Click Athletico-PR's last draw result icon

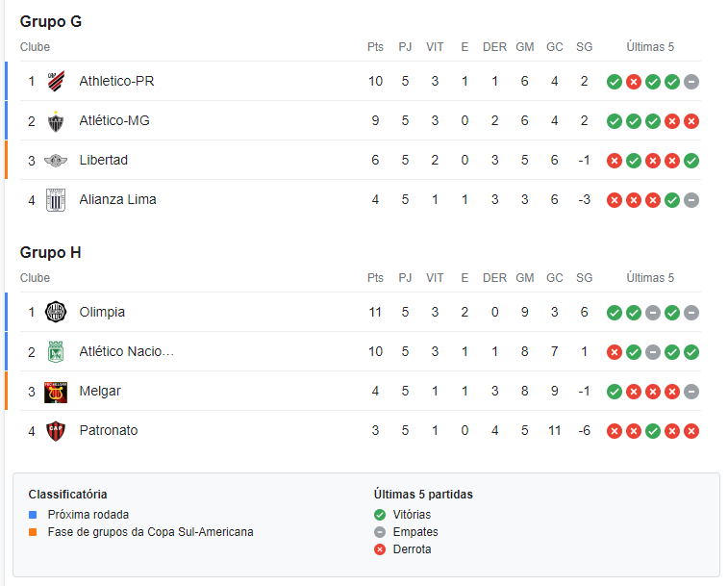pyautogui.click(x=691, y=82)
